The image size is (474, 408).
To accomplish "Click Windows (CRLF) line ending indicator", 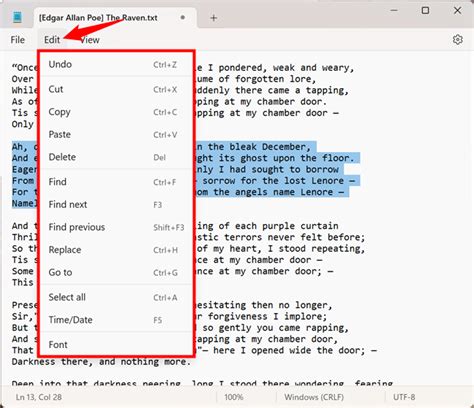I will (314, 397).
